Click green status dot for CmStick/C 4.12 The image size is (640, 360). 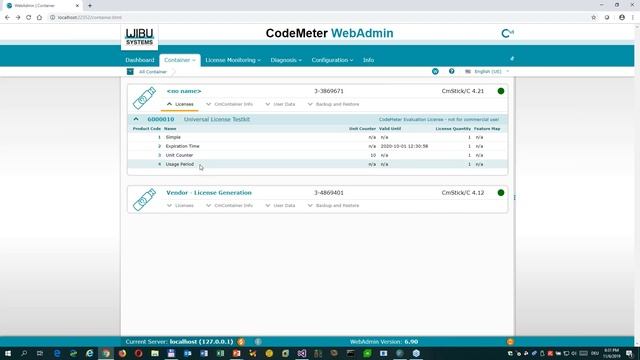point(501,193)
